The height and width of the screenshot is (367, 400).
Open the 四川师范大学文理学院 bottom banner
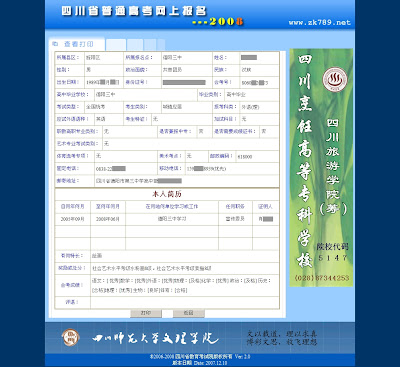pyautogui.click(x=200, y=338)
